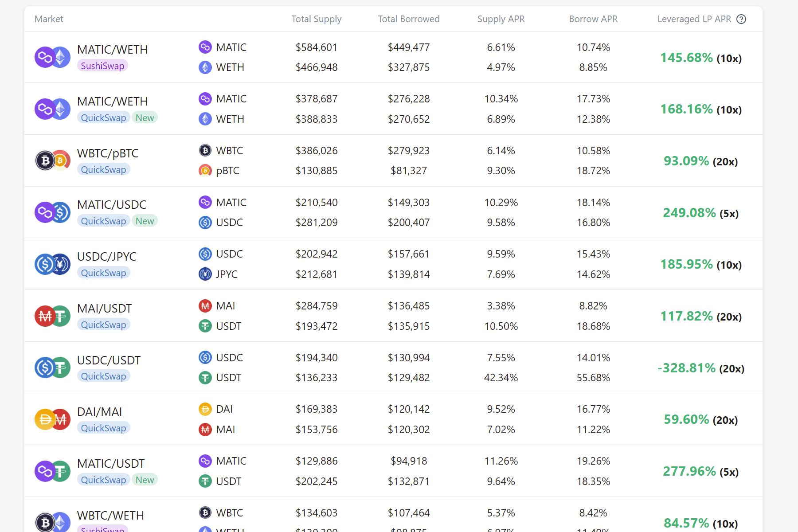Screen dimensions: 798x532
Task: Click the New badge on QuickSwap MATIC/WETH pair
Action: click(145, 117)
